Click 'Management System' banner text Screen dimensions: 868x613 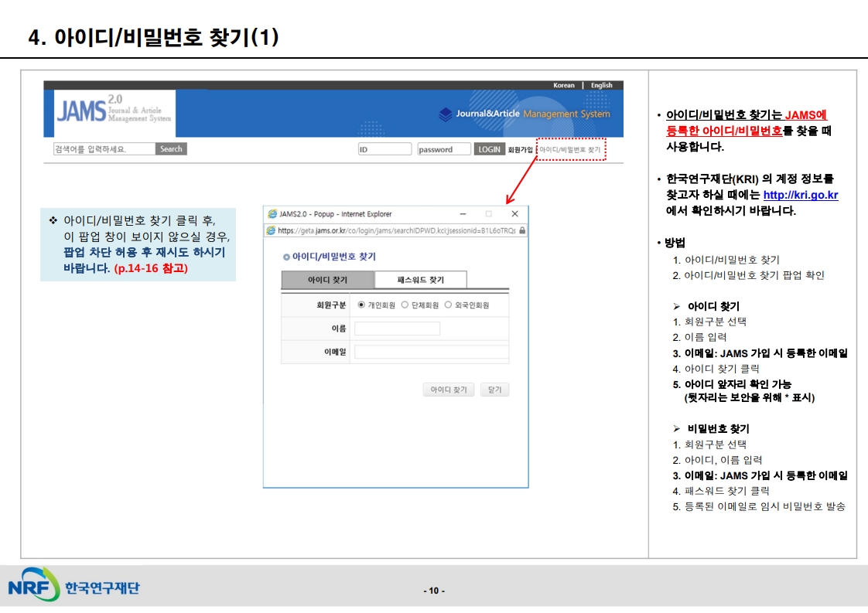click(x=566, y=114)
